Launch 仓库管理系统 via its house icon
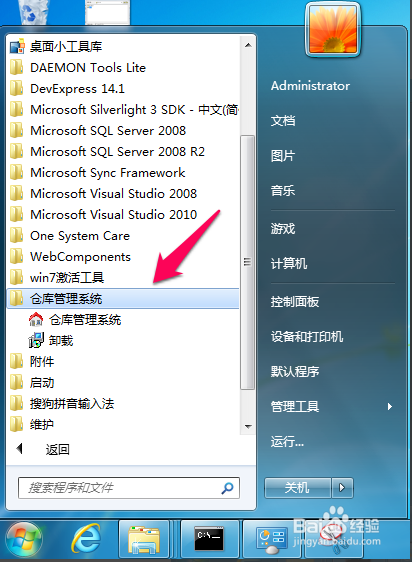 point(35,319)
